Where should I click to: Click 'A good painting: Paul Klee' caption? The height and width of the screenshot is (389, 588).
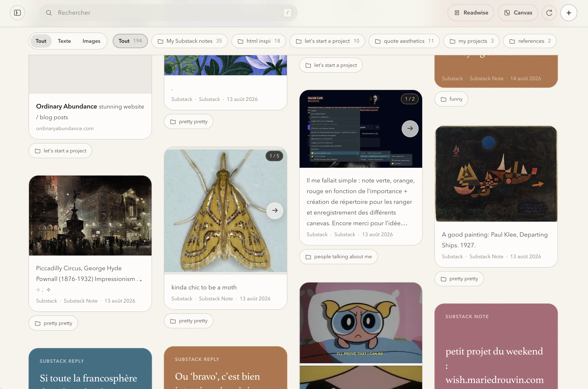pyautogui.click(x=495, y=240)
